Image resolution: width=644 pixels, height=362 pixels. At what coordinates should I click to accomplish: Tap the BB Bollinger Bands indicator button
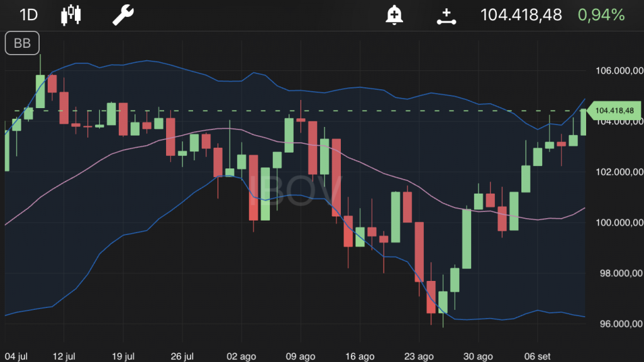click(x=22, y=43)
